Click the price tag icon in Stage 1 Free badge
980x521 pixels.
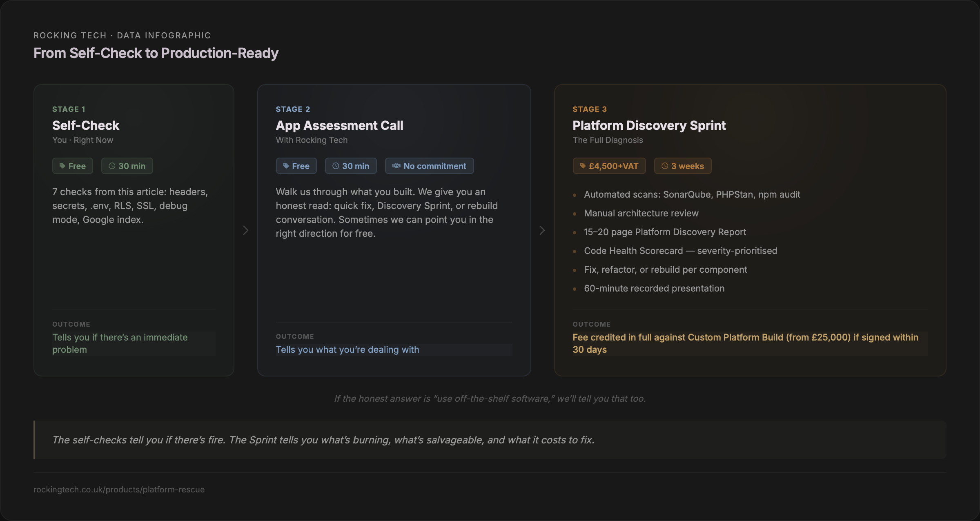[62, 166]
